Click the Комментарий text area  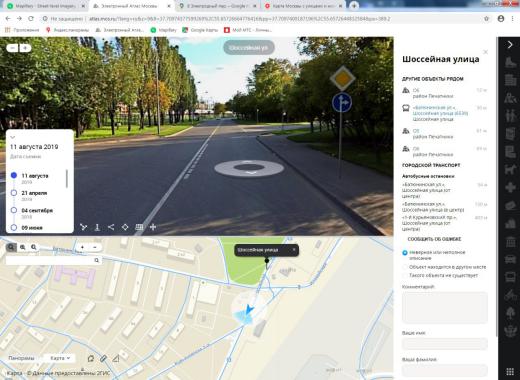pos(445,307)
